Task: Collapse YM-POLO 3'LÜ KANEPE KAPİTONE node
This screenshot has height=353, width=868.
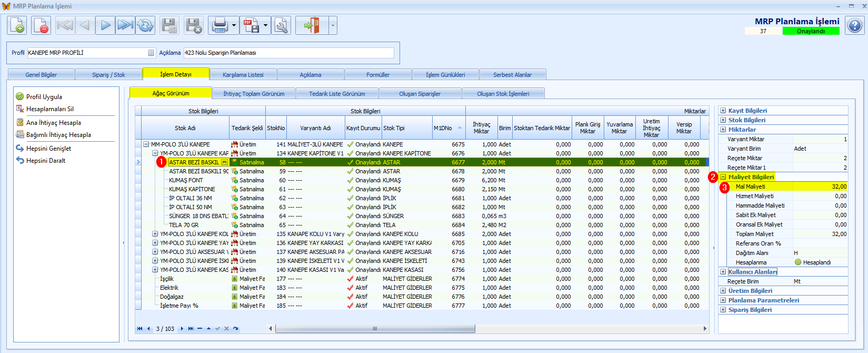Action: click(x=155, y=153)
